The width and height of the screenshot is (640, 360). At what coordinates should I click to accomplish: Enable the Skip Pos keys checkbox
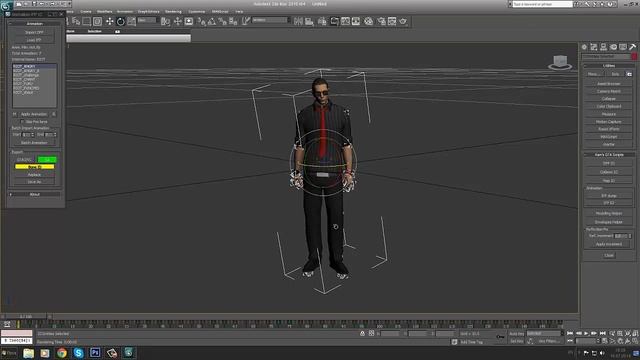pyautogui.click(x=22, y=122)
